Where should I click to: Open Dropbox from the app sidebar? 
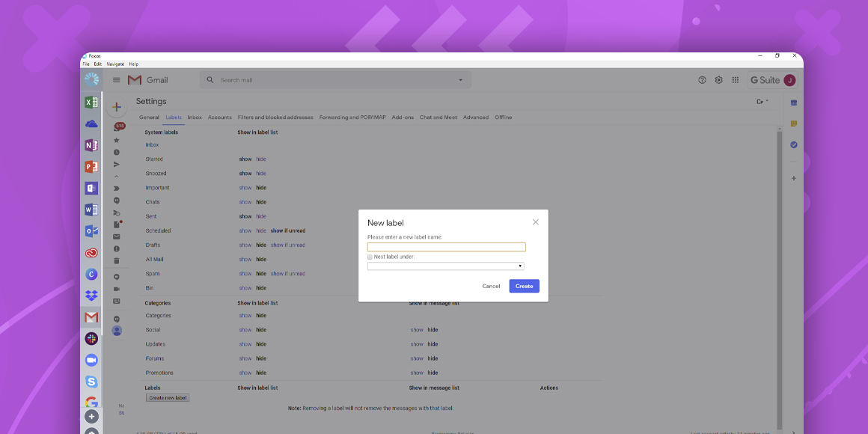click(91, 296)
